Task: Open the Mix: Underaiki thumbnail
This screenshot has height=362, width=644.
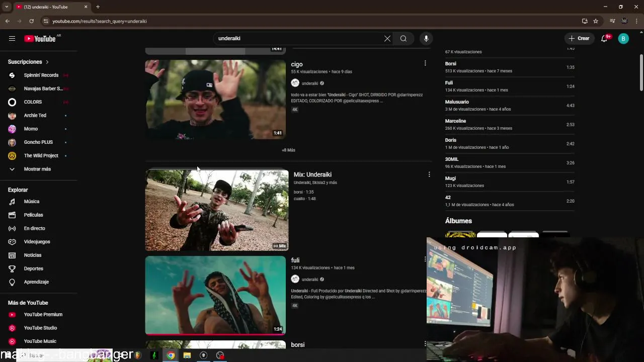Action: point(217,210)
